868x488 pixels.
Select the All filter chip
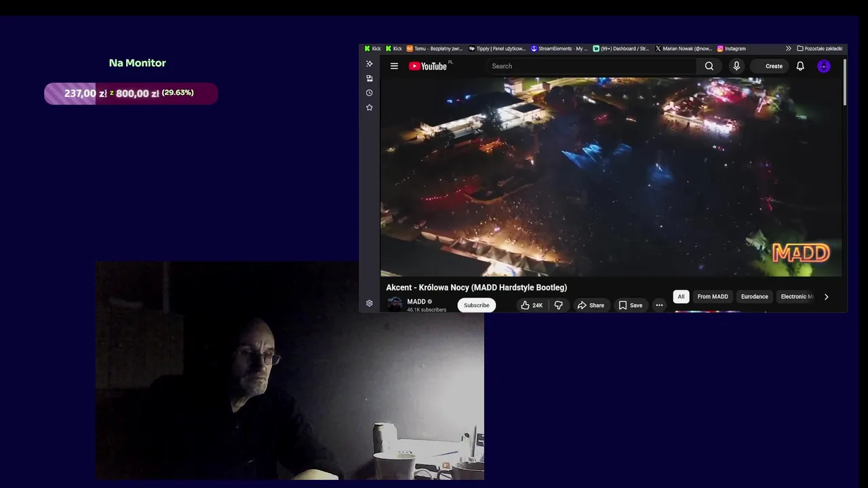coord(681,296)
